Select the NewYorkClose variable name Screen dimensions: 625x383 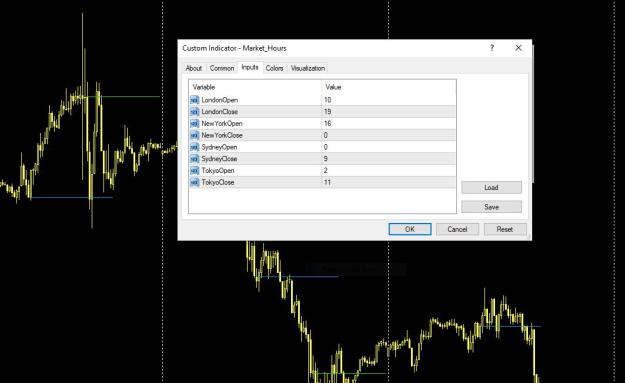(x=222, y=135)
